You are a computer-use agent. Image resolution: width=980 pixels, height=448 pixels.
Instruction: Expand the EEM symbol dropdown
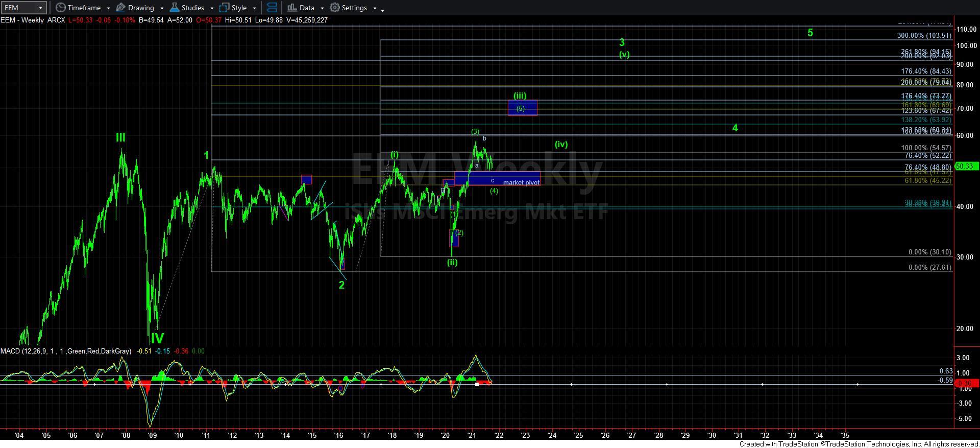click(x=40, y=8)
